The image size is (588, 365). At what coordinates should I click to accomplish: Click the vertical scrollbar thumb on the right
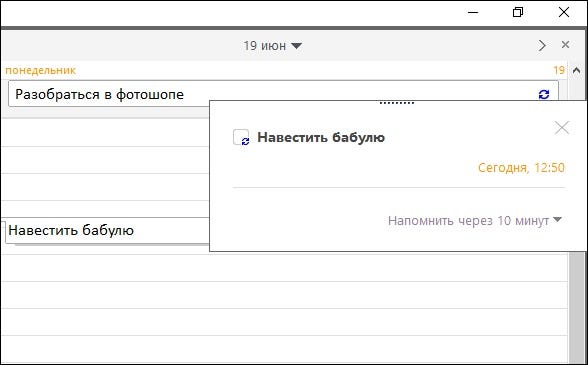(577, 306)
